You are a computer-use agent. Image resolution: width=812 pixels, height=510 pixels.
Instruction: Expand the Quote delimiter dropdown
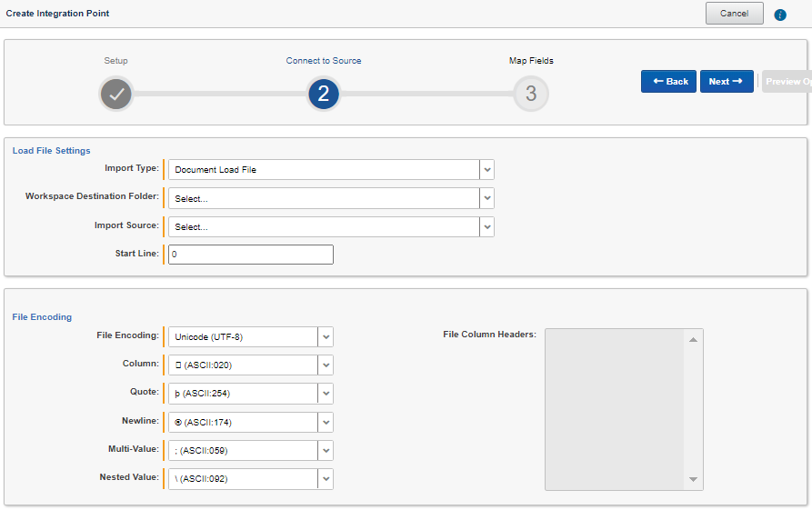251,394
